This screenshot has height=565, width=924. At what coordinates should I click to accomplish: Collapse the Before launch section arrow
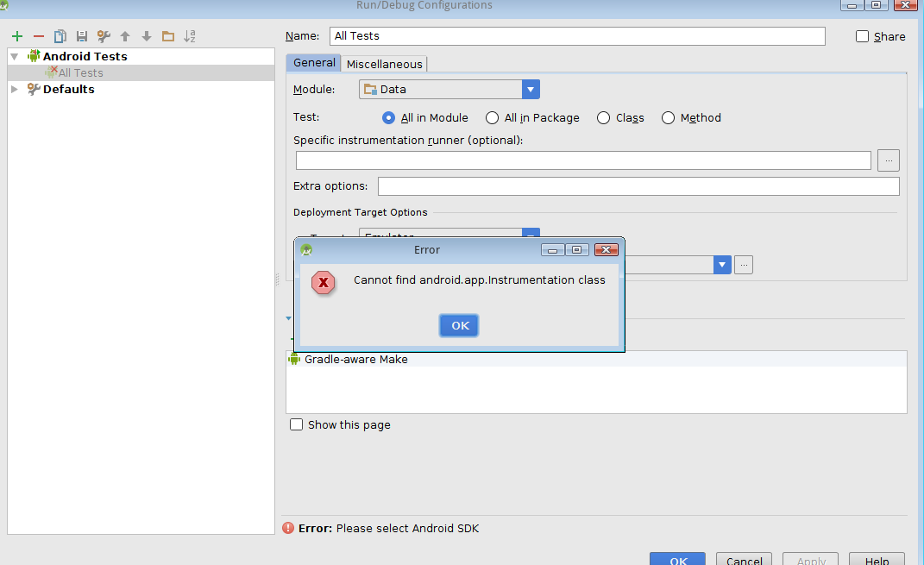click(x=288, y=318)
